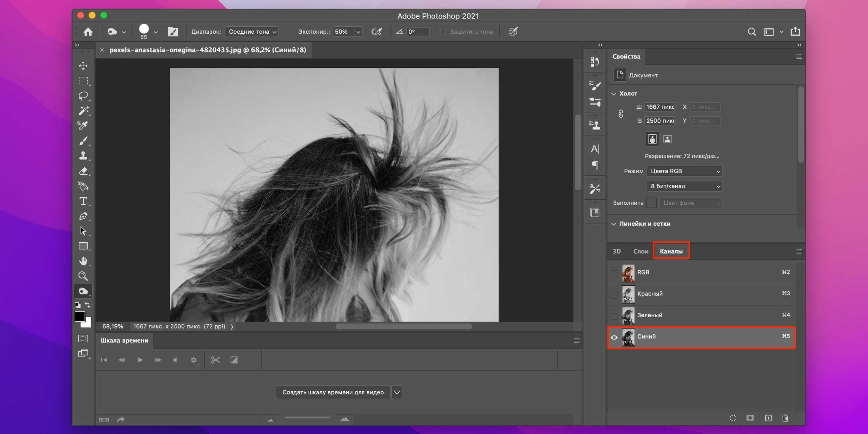Viewport: 868px width, 434px height.
Task: Select the Rectangle shape tool
Action: (83, 246)
